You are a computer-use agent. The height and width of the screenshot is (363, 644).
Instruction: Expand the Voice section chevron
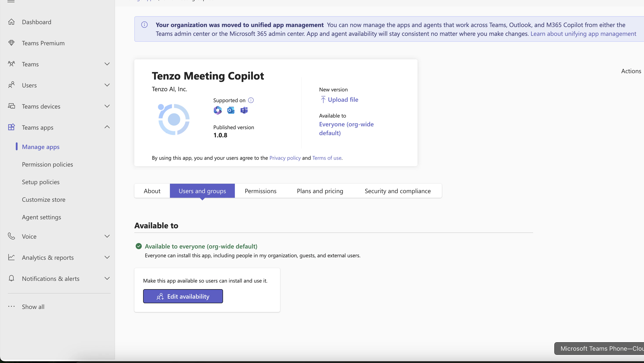point(107,236)
